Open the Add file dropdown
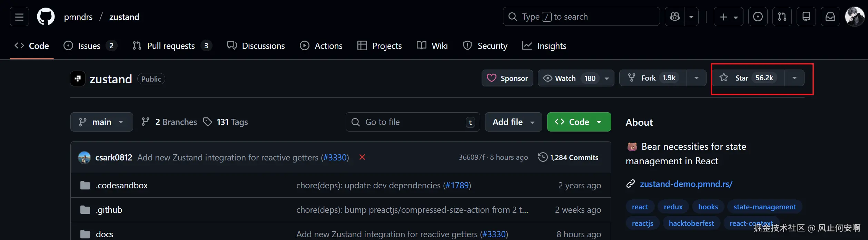Image resolution: width=868 pixels, height=240 pixels. [x=513, y=122]
